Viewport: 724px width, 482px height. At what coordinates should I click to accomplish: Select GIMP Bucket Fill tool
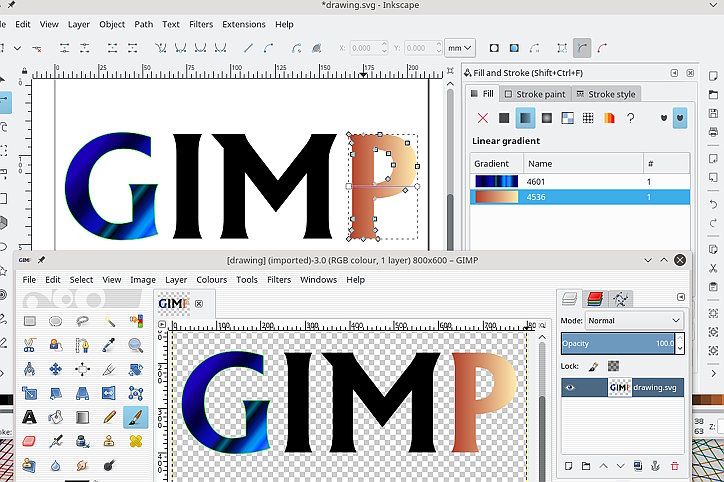click(55, 417)
